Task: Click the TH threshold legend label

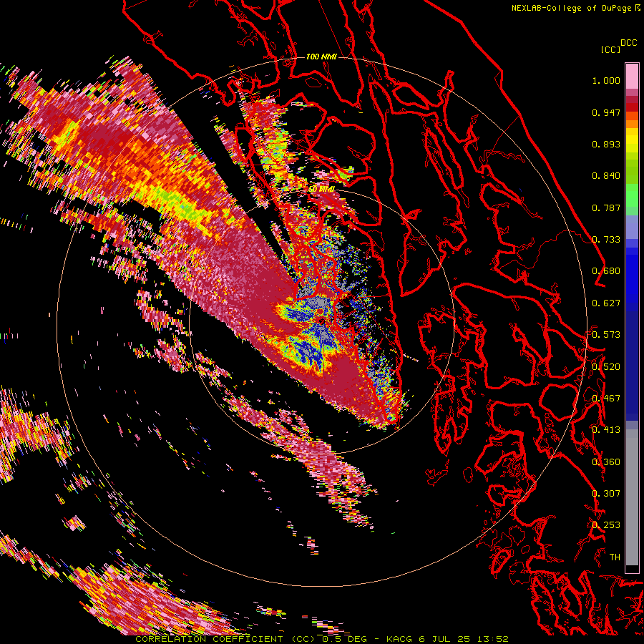Action: coord(615,557)
